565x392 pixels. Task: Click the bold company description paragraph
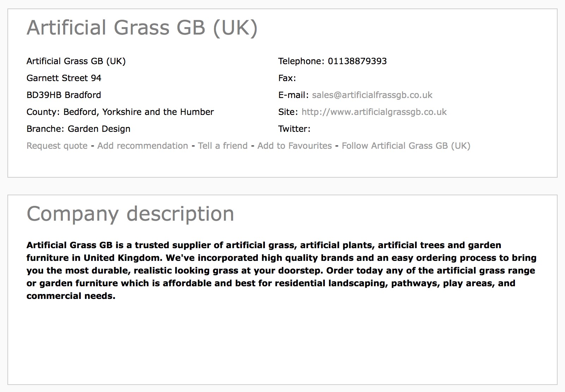click(x=281, y=270)
